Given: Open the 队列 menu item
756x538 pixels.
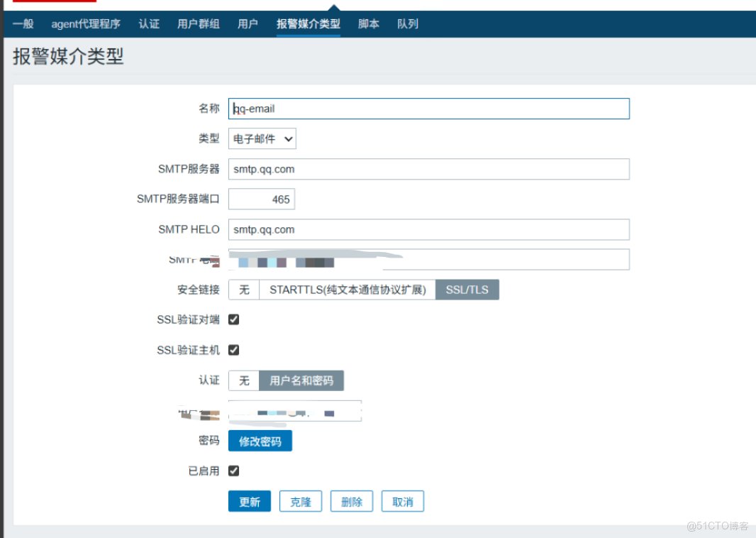Looking at the screenshot, I should click(x=408, y=23).
